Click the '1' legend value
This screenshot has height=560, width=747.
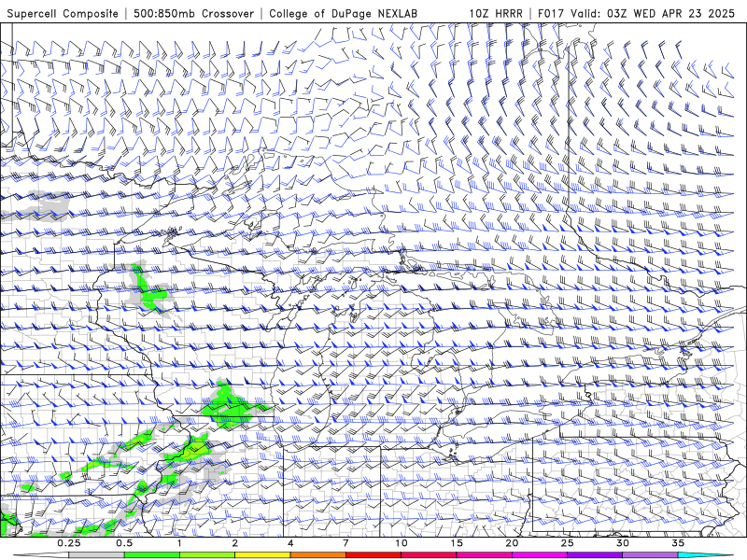[x=179, y=543]
